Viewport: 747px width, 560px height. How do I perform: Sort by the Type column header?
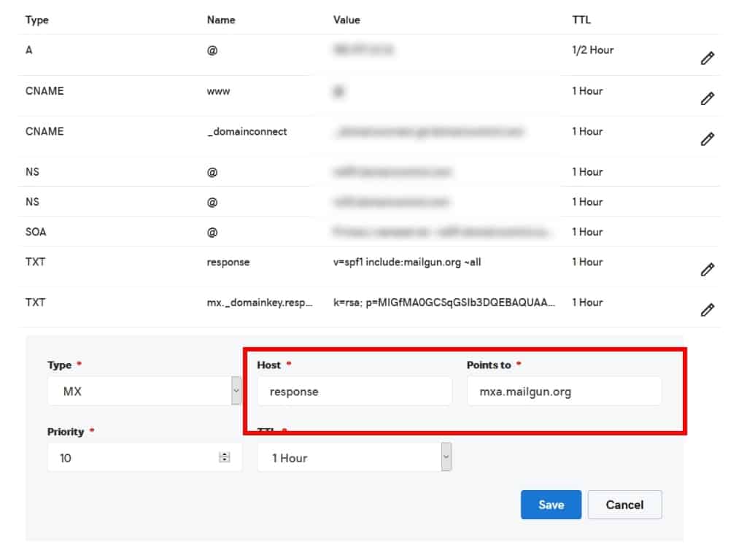click(x=36, y=20)
